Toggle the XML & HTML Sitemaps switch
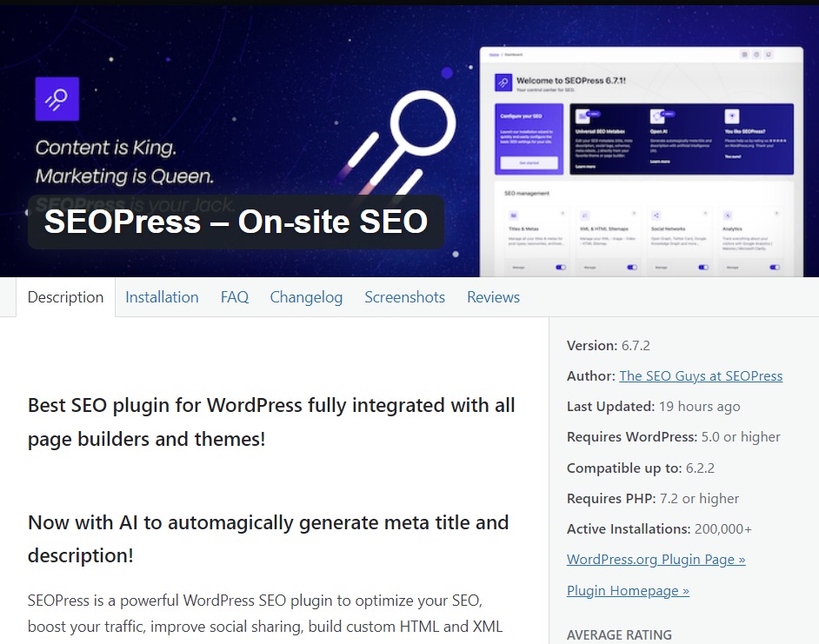This screenshot has width=819, height=644. coord(632,268)
